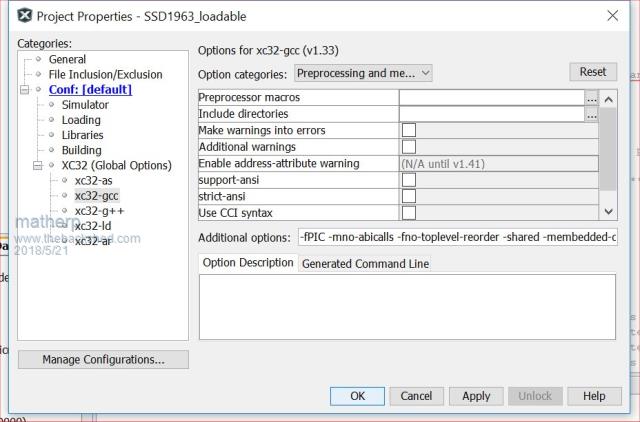640x422 pixels.
Task: Toggle support-ansi checkbox
Action: [409, 180]
